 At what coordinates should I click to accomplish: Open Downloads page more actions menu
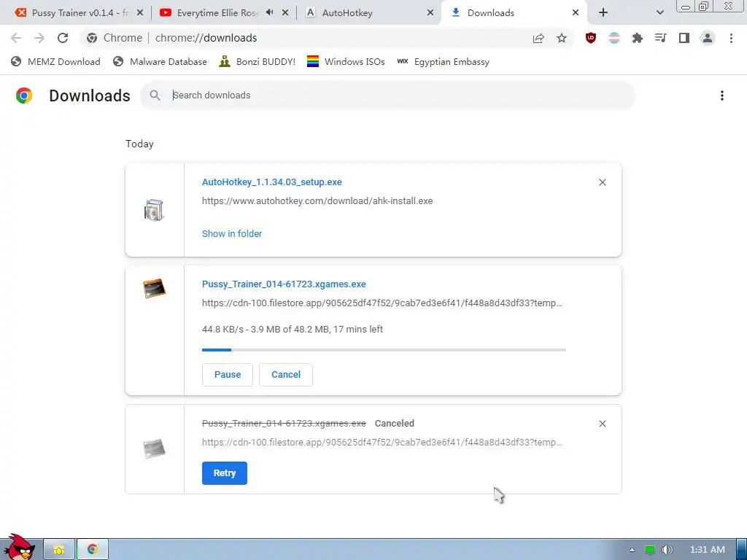721,96
